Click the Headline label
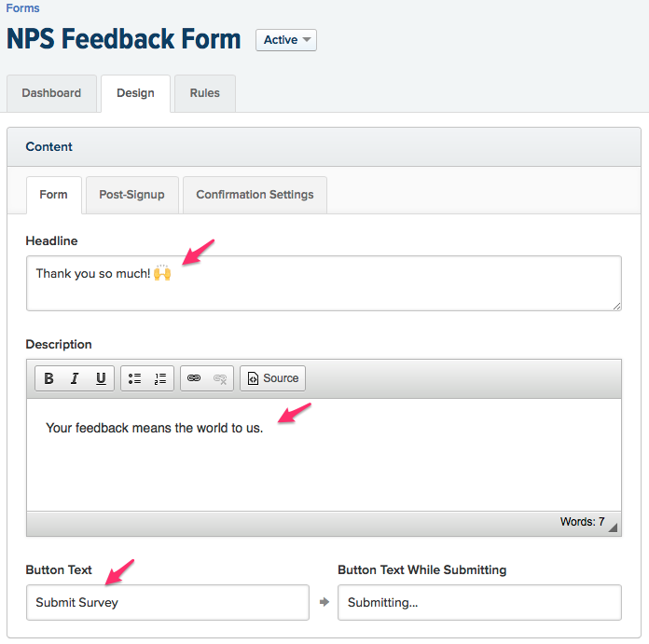 coord(51,240)
